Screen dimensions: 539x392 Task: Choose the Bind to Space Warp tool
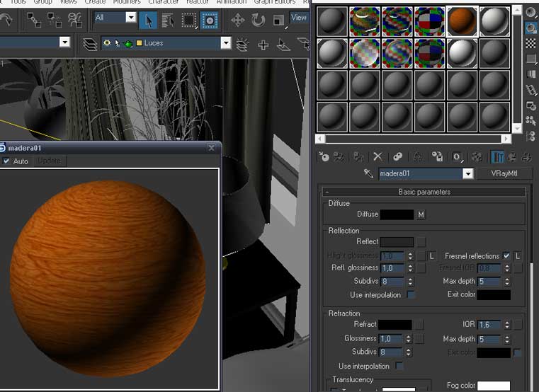tap(75, 20)
